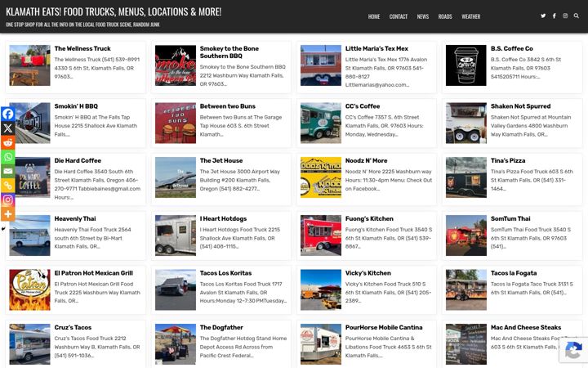This screenshot has height=368, width=588.
Task: Open Smokey to the Bone Southern BBQ title
Action: [x=229, y=52]
